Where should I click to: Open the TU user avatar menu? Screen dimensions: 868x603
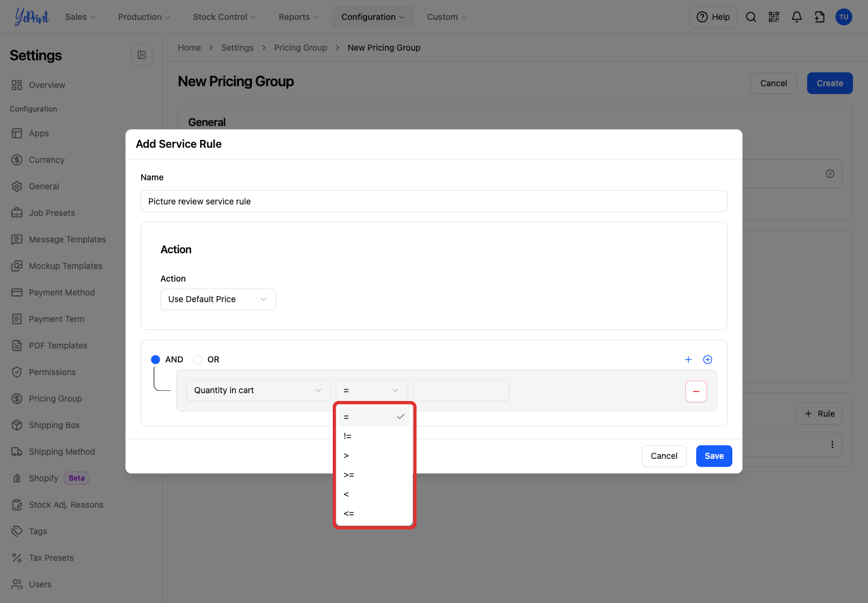(844, 17)
